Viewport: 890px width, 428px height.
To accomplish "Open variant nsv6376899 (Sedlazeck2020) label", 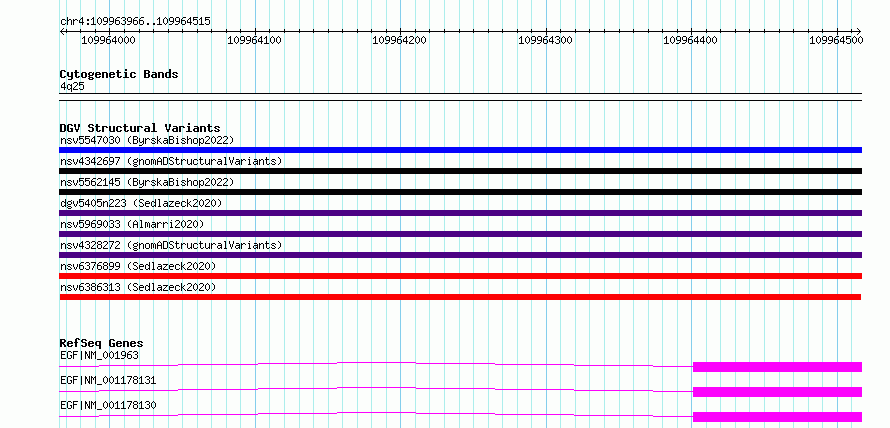I will click(138, 266).
